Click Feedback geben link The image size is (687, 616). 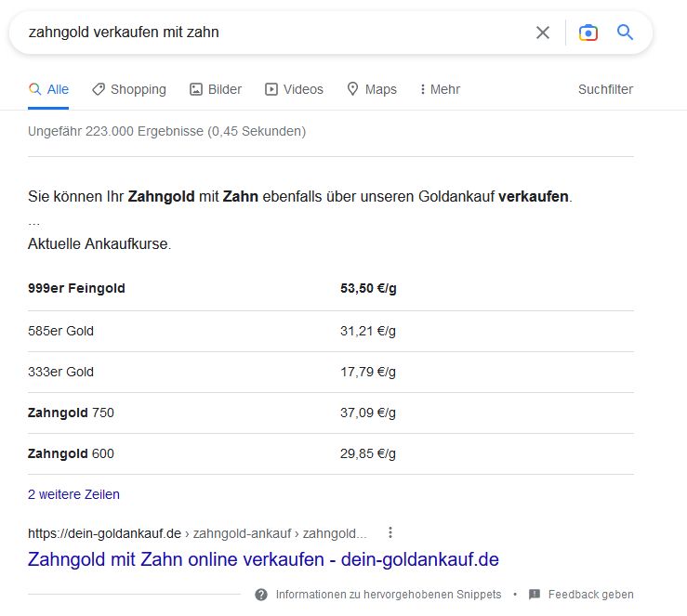[x=590, y=595]
